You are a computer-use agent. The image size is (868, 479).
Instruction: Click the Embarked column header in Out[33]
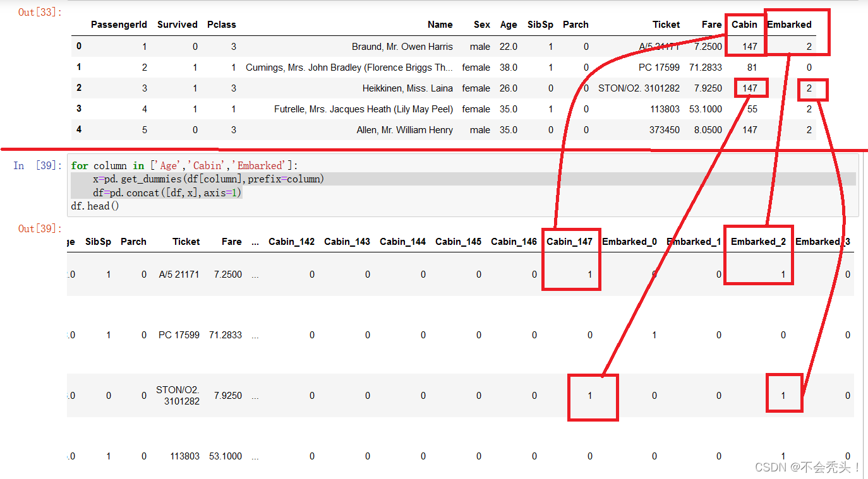coord(789,25)
